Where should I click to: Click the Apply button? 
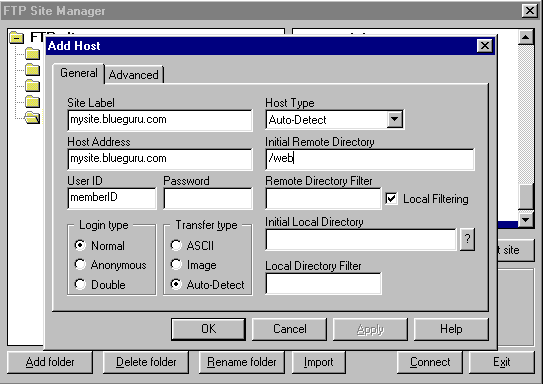click(370, 329)
